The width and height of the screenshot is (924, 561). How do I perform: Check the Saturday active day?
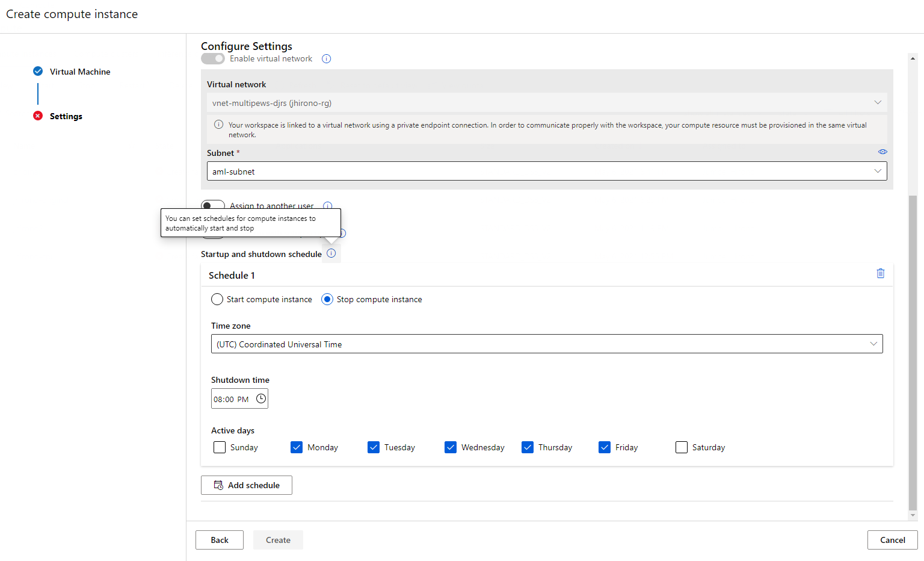pyautogui.click(x=681, y=447)
